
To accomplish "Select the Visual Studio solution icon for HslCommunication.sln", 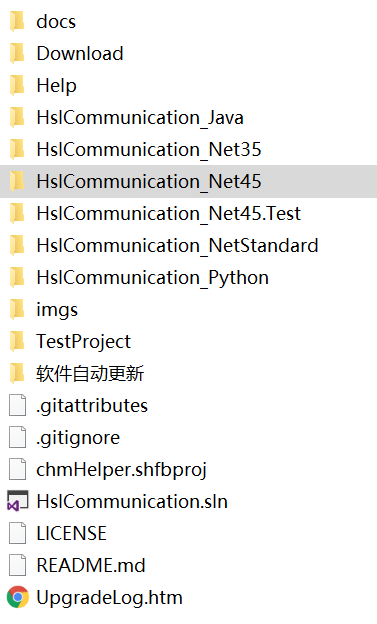I will pos(18,501).
